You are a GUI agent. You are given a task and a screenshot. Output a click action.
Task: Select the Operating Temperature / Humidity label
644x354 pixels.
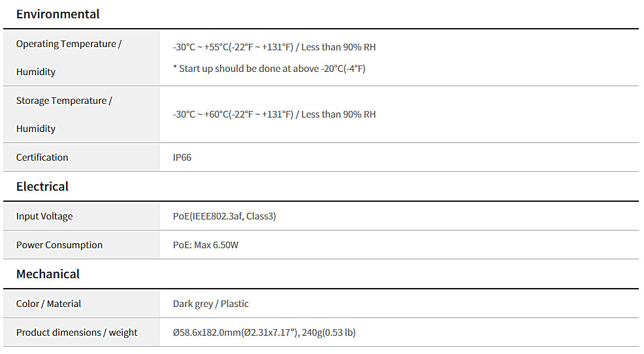(x=69, y=57)
